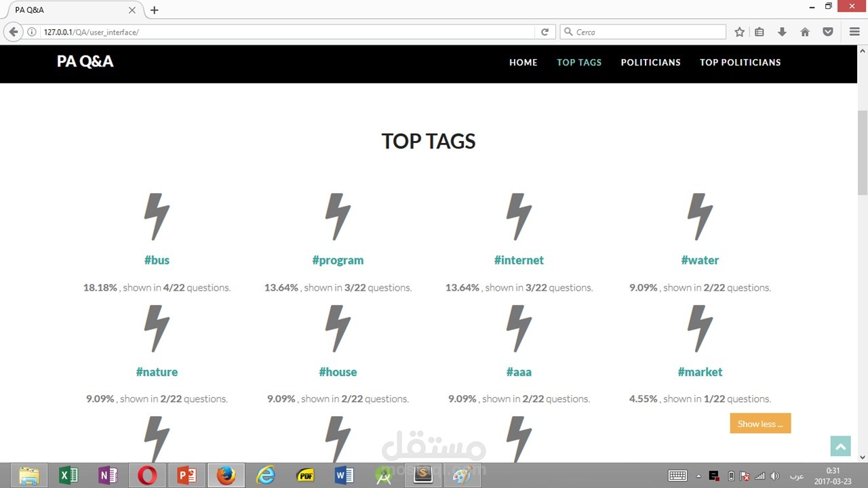Close the PA Q&A browser tab
The image size is (868, 488).
(x=132, y=10)
